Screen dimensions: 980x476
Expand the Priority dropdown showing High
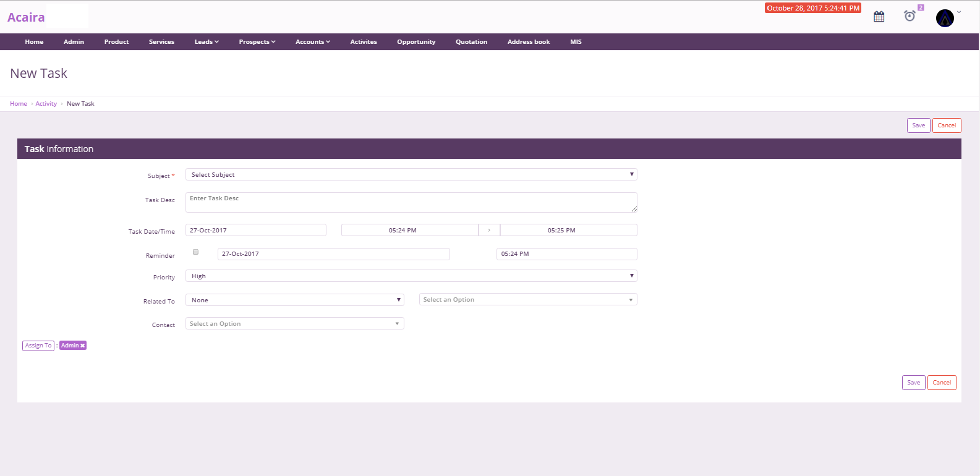click(411, 276)
